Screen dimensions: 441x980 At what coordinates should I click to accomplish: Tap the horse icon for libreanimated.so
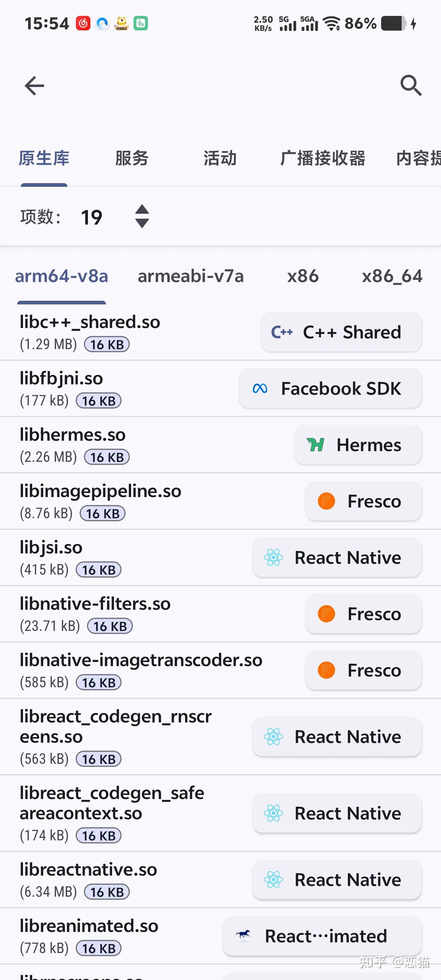(x=243, y=936)
